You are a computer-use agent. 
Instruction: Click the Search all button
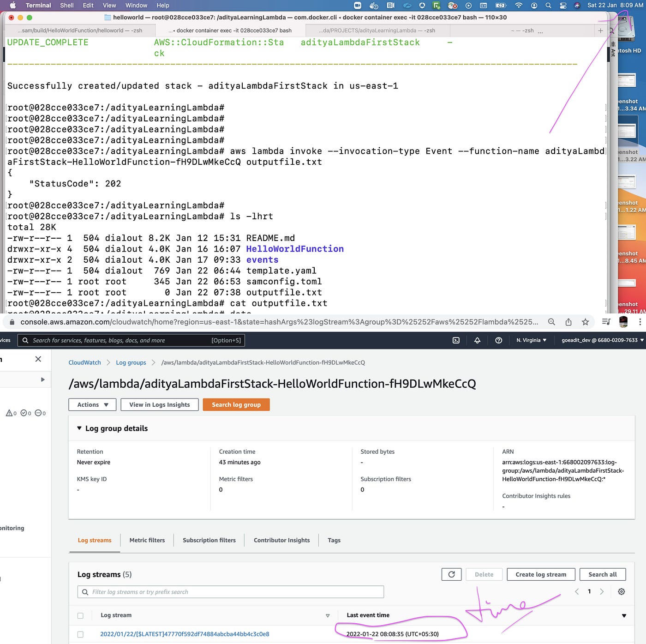(603, 574)
